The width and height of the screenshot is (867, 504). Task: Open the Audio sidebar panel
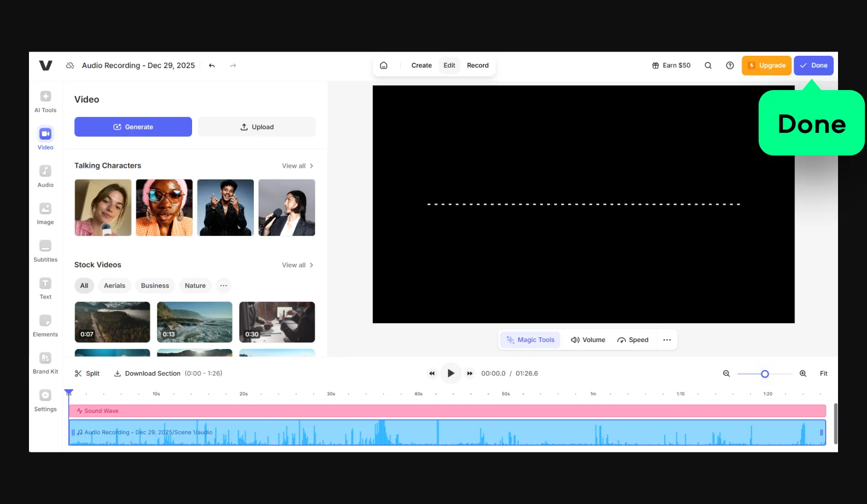tap(46, 176)
